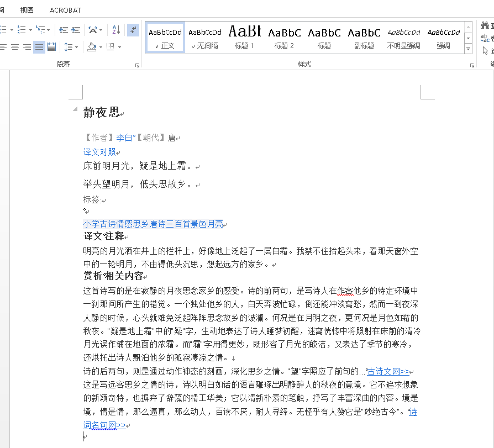The width and height of the screenshot is (494, 448).
Task: Click the 赏析相关内容 heading
Action: pyautogui.click(x=113, y=276)
